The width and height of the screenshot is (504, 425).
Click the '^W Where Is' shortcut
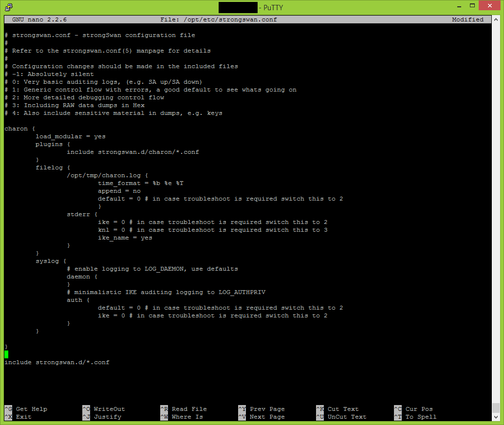tap(182, 417)
